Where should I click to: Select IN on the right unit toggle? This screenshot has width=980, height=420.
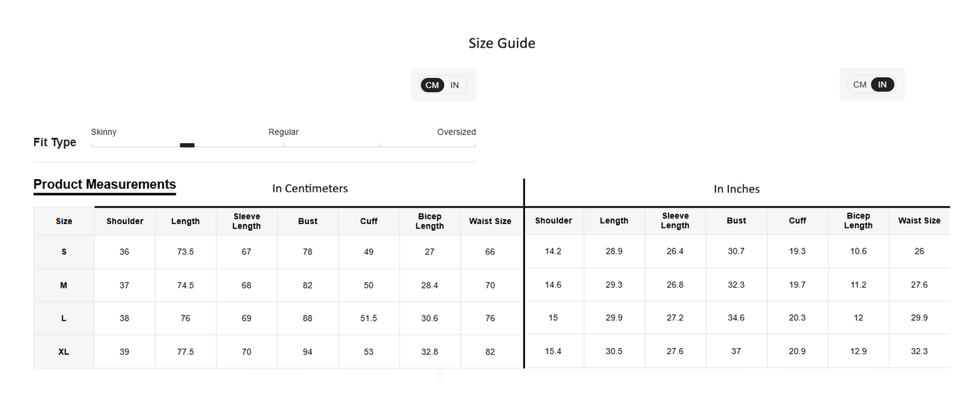(x=882, y=85)
